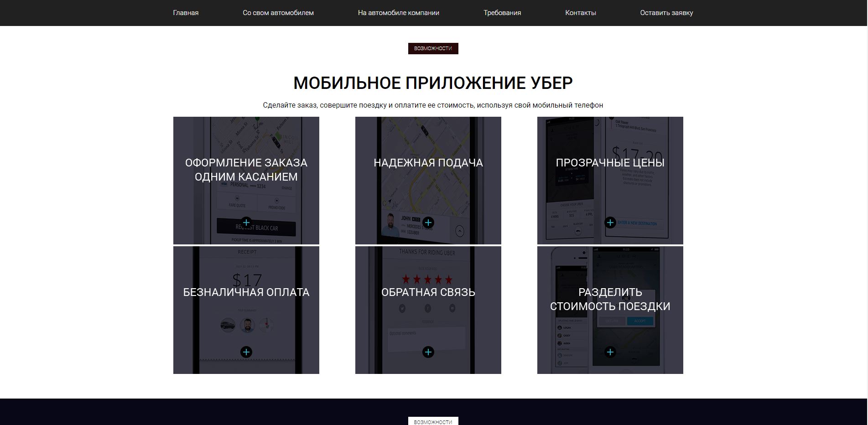Click the Безналичная оплата card title

pos(246,292)
